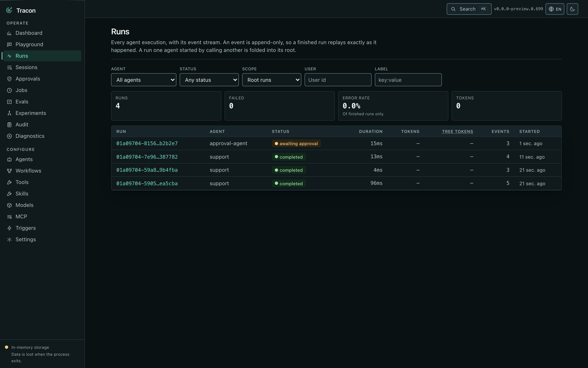Click the Sessions list icon

[9, 67]
